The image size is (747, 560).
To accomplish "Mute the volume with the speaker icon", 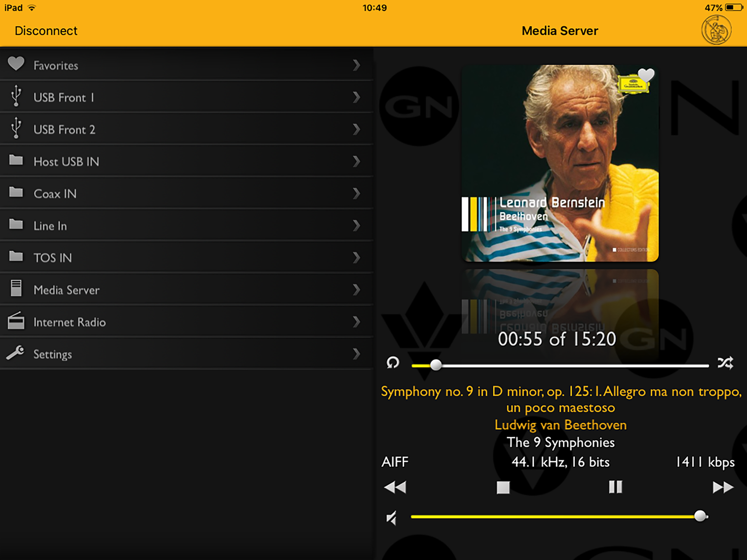I will tap(392, 518).
